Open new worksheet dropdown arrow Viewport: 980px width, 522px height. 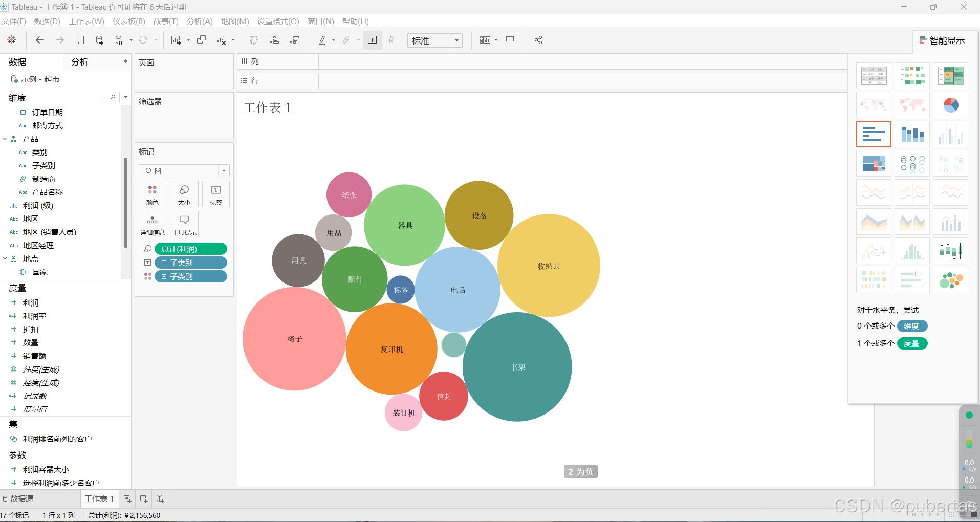(x=188, y=40)
